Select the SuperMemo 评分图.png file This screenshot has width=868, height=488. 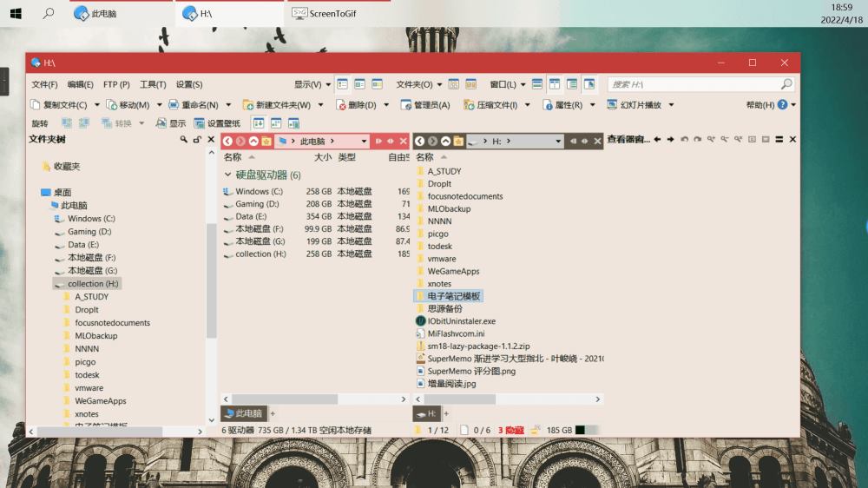point(471,371)
